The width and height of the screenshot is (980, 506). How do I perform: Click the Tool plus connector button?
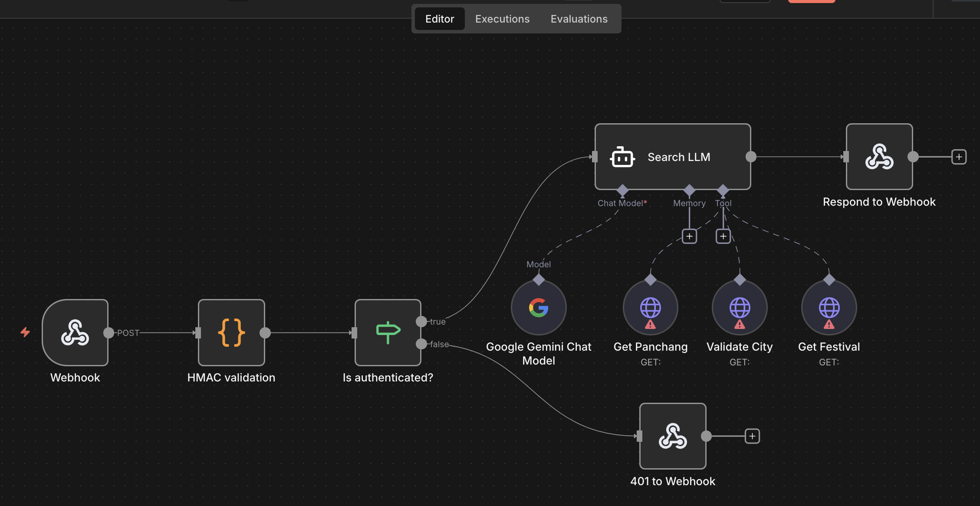(x=723, y=236)
